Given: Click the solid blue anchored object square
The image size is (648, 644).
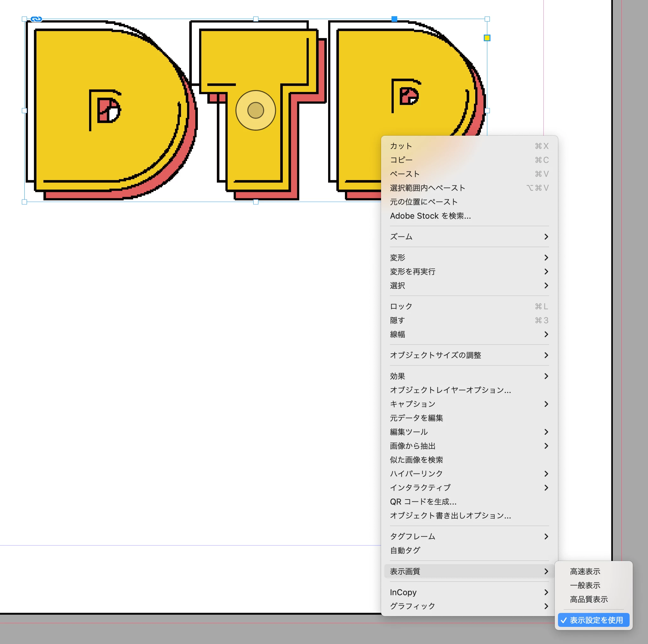Looking at the screenshot, I should [394, 19].
